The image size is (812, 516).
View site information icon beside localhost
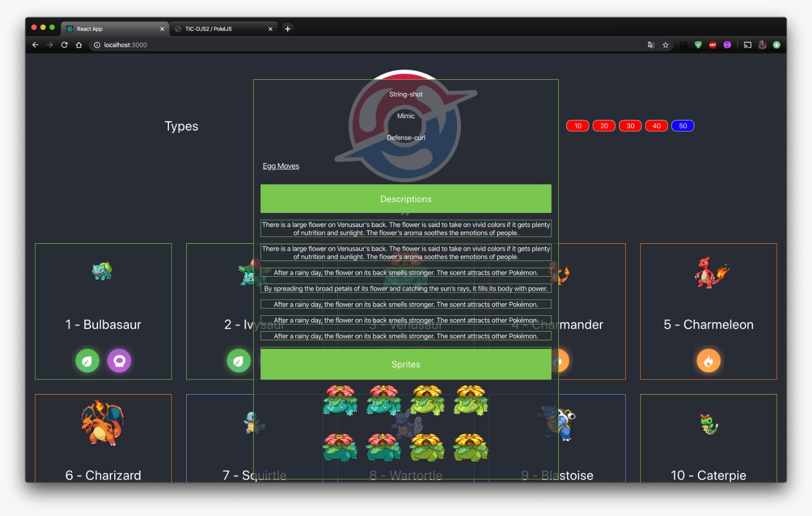(97, 45)
